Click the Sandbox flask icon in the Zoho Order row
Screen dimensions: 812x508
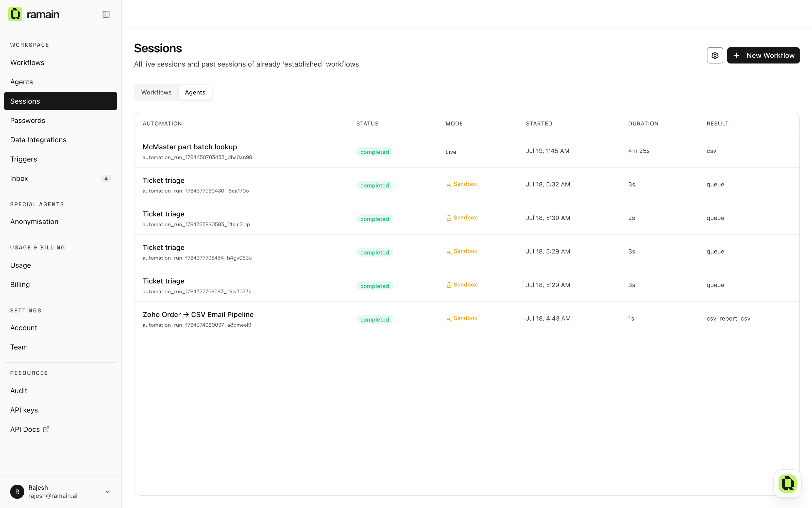click(x=449, y=319)
